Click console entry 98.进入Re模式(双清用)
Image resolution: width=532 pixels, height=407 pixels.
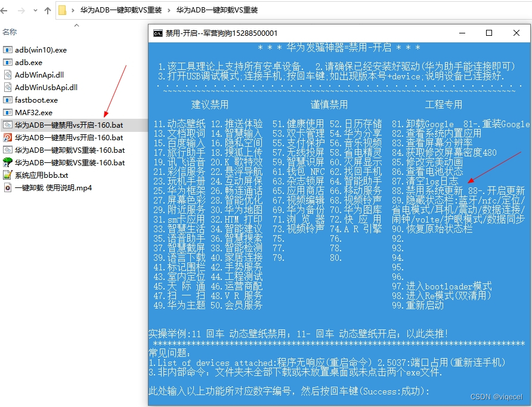point(442,295)
